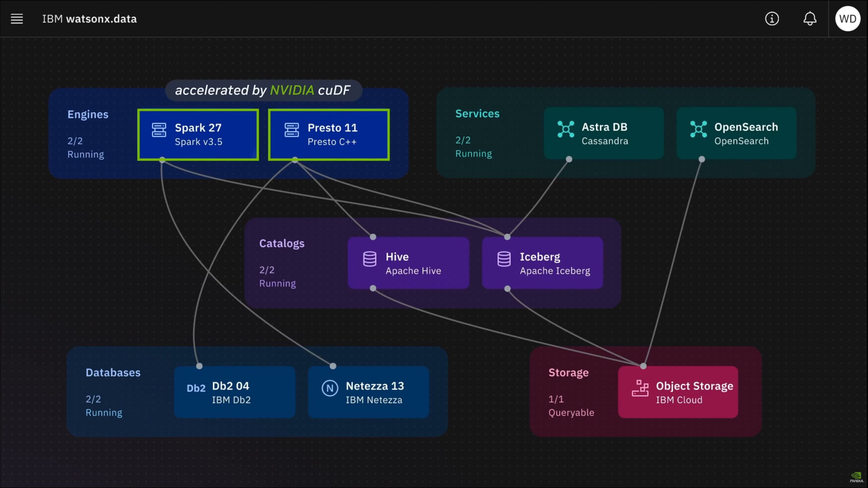The image size is (868, 488).
Task: Click the Db2 logo icon
Action: pyautogui.click(x=196, y=388)
